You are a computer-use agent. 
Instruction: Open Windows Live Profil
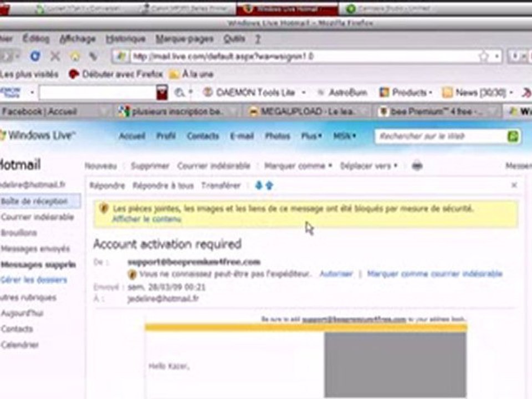[166, 136]
